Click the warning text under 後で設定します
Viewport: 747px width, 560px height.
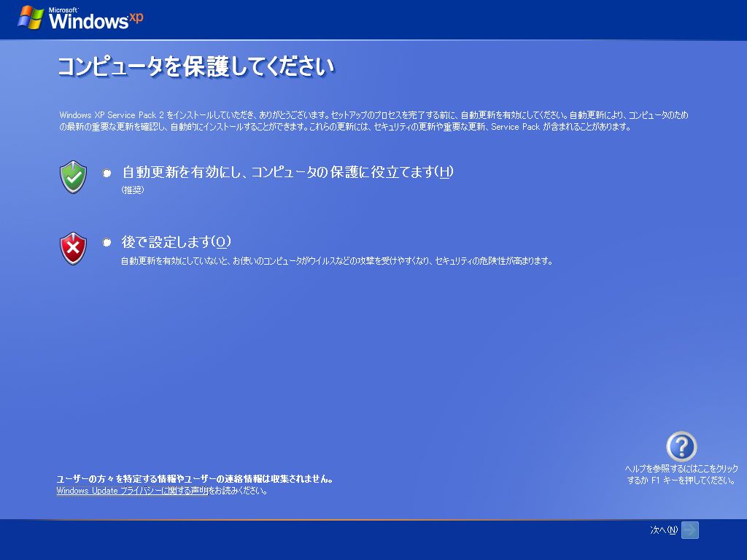click(x=337, y=261)
